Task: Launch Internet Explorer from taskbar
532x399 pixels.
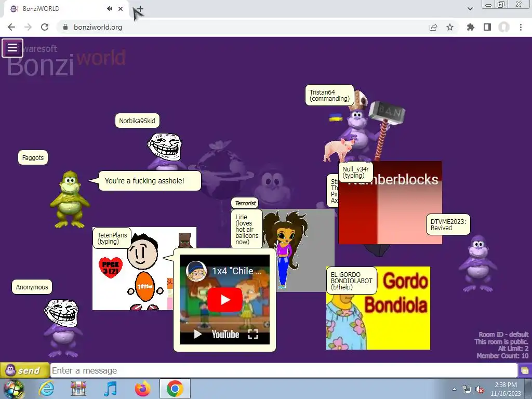Action: (x=46, y=389)
